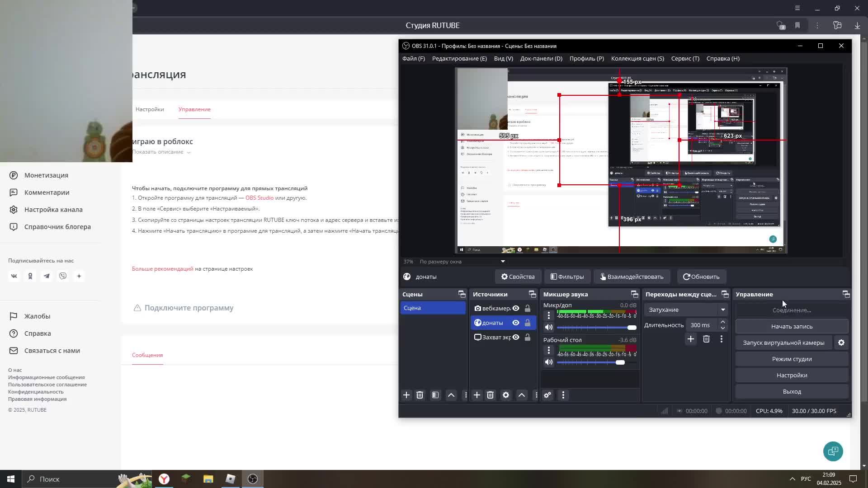Adjust Рабочий стол volume slider
This screenshot has height=488, width=868.
click(x=596, y=362)
